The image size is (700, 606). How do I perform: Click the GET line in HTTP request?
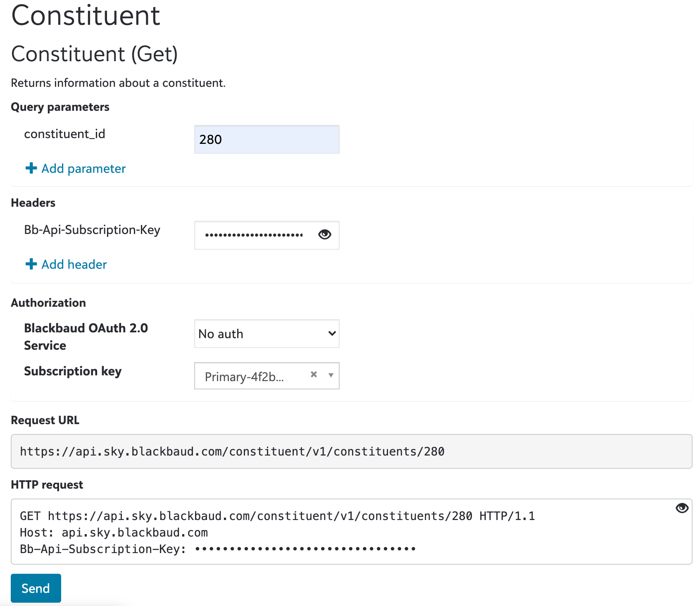(x=277, y=516)
